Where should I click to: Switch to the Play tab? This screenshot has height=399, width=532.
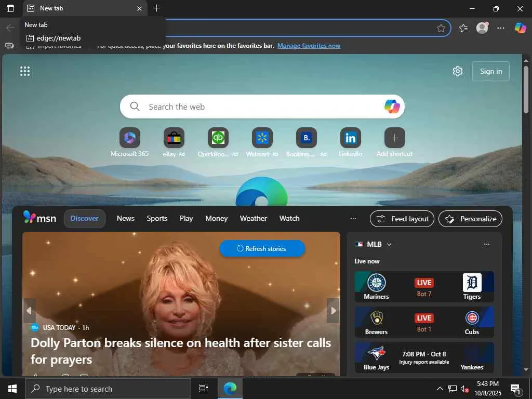pos(187,219)
